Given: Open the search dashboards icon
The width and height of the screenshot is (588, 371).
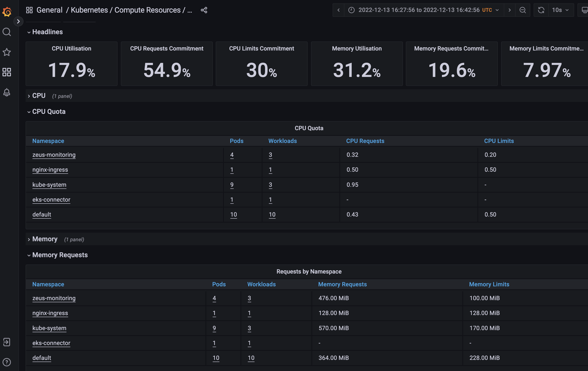Looking at the screenshot, I should click(7, 32).
